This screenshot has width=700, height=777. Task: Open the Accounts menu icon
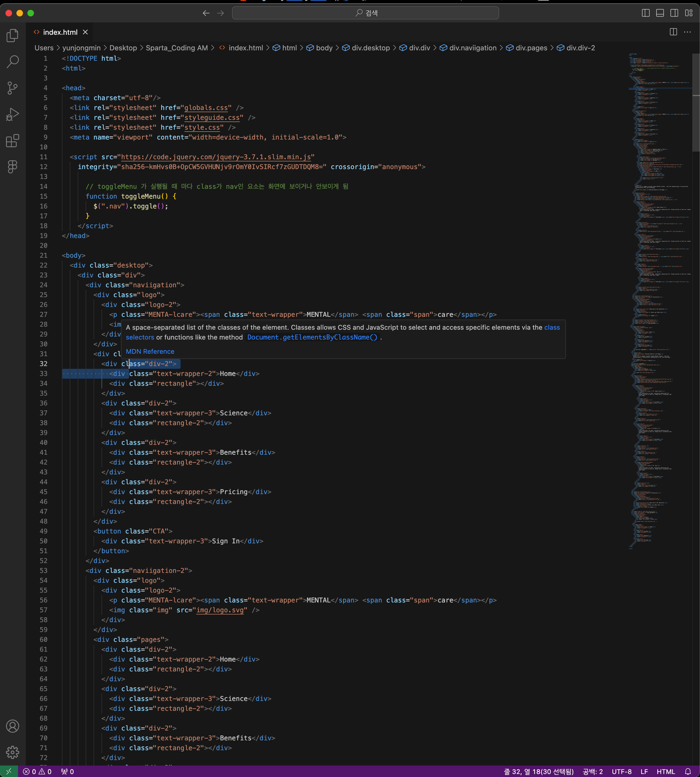coord(13,726)
